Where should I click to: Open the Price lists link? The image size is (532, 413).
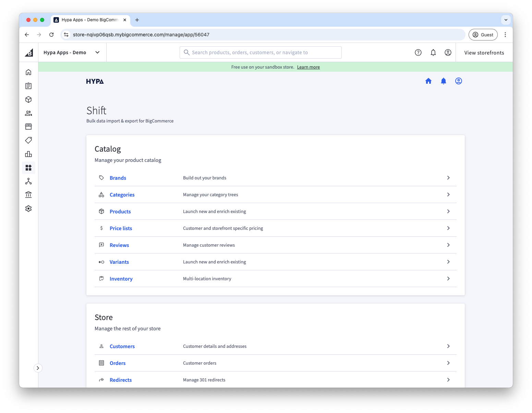point(121,228)
